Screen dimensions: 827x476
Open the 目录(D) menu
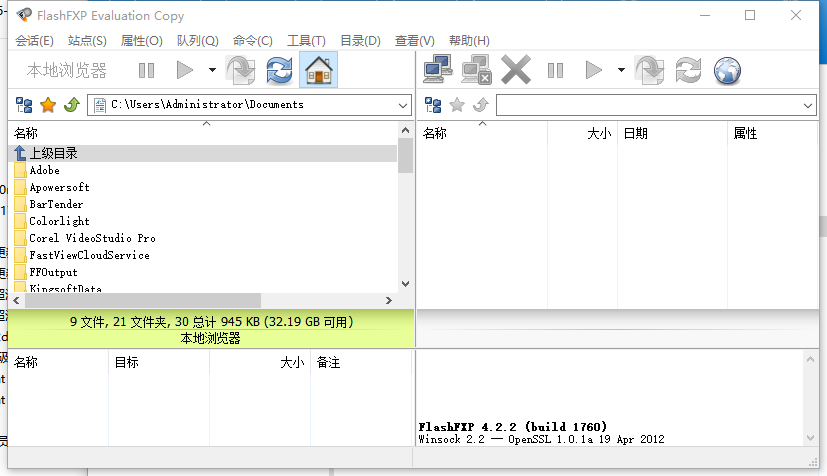pos(360,41)
